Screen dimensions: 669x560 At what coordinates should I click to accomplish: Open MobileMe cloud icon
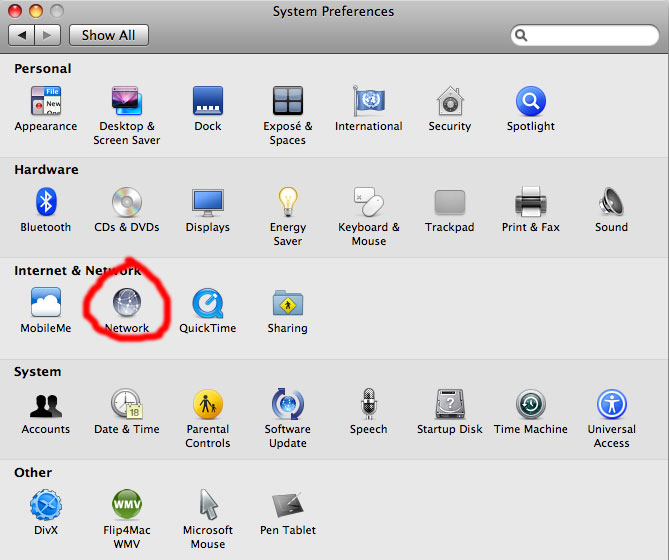(x=46, y=302)
